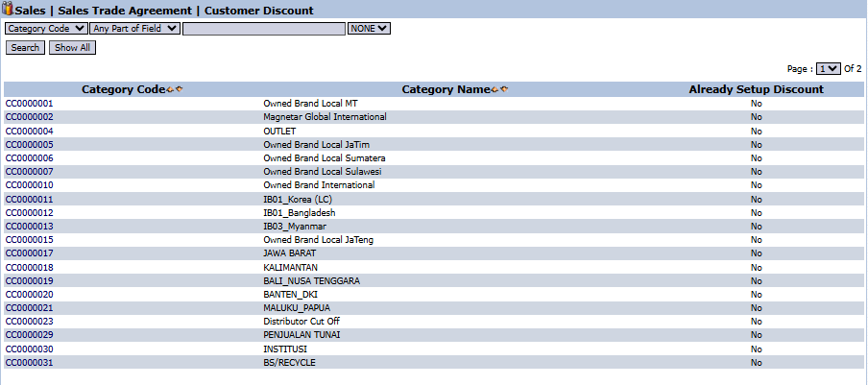Viewport: 868px width, 385px height.
Task: Click the search text input box
Action: click(x=263, y=29)
